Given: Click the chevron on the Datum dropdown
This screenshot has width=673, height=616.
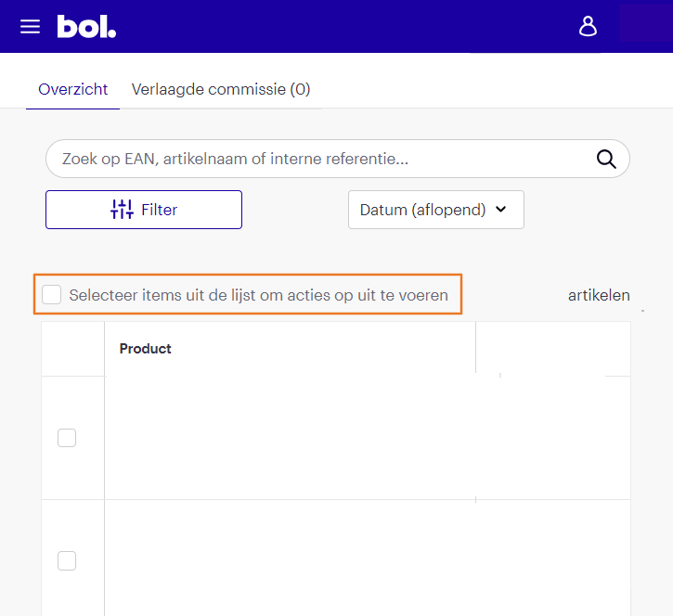Looking at the screenshot, I should [501, 210].
